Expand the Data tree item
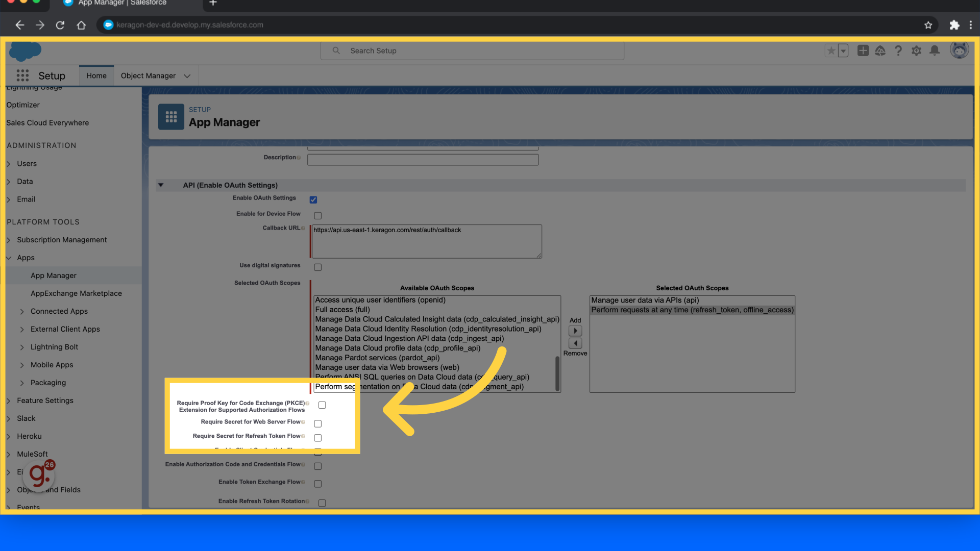This screenshot has width=980, height=551. [x=9, y=182]
